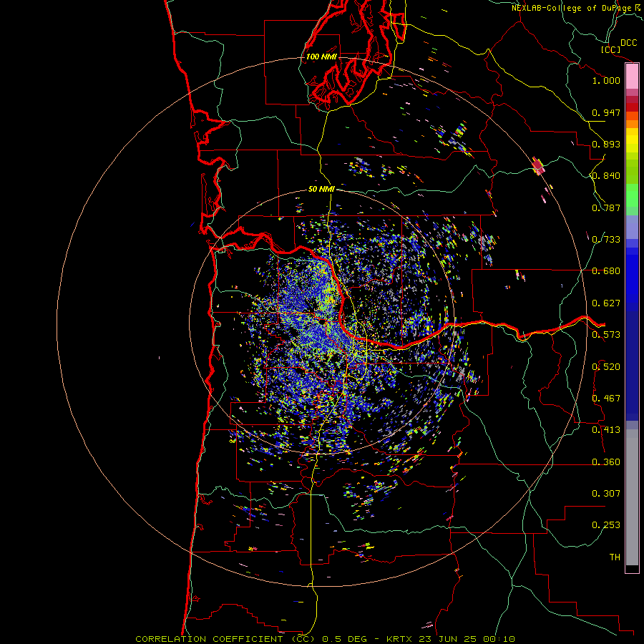This screenshot has width=644, height=644.
Task: Select the 0.840 scale value
Action: pos(606,176)
